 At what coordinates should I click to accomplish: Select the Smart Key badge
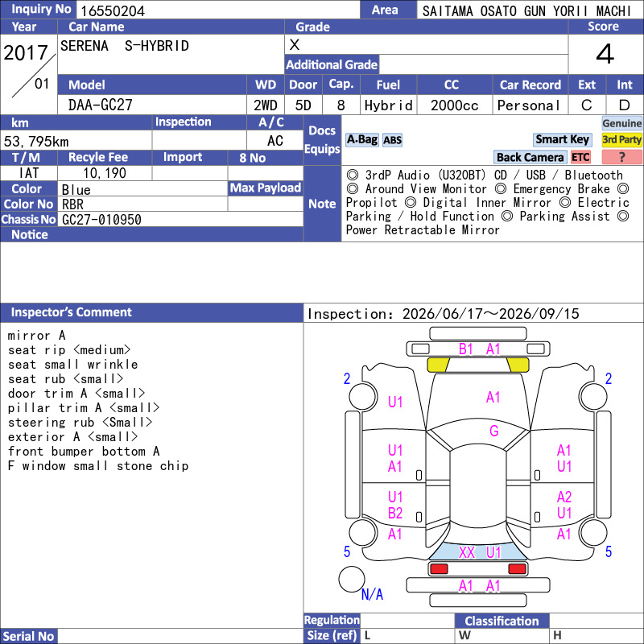tap(562, 139)
